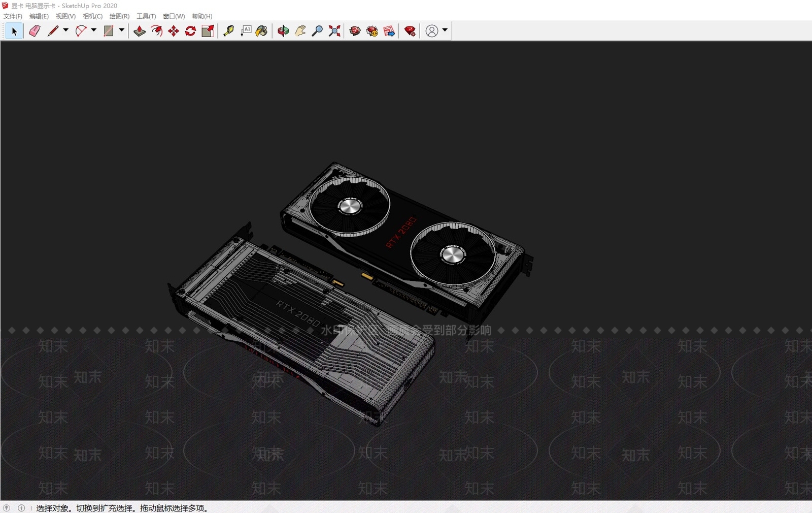
Task: Pick the pink Eraser tool
Action: [35, 31]
